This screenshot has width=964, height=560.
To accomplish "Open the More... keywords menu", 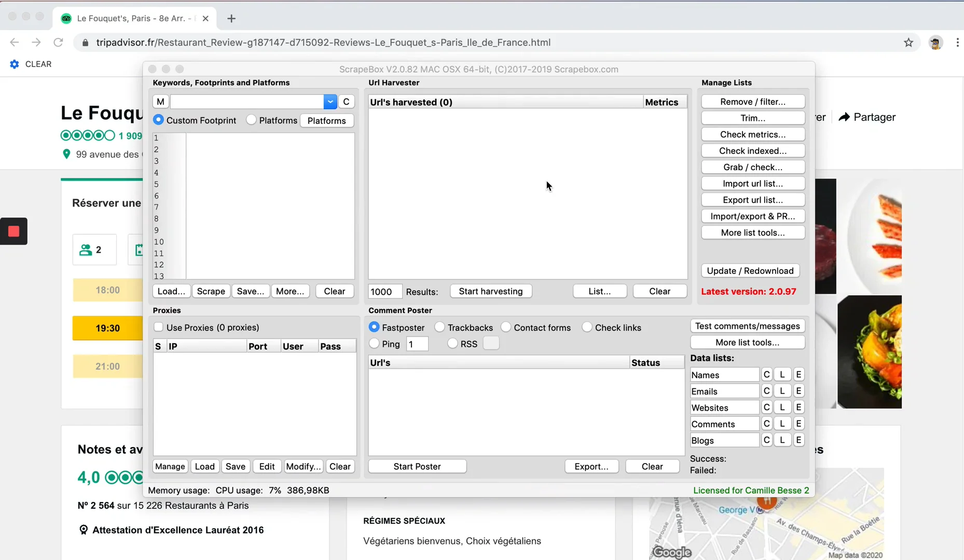I will (x=290, y=291).
